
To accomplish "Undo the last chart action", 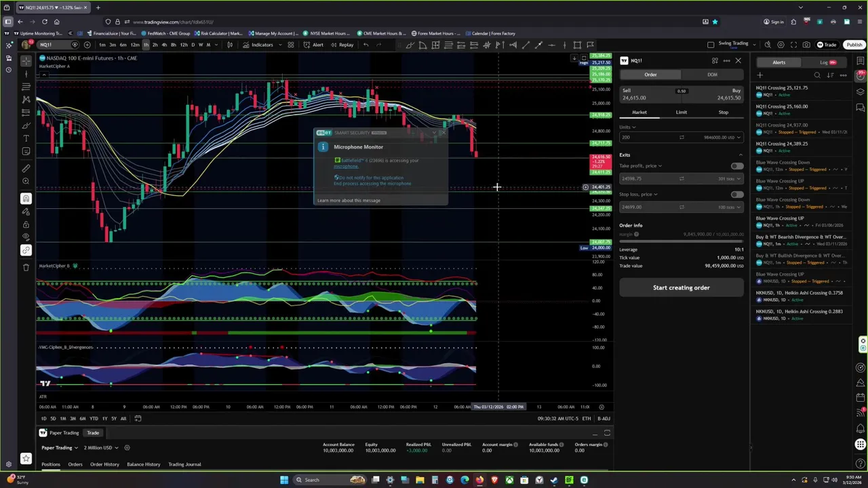I will [x=366, y=45].
